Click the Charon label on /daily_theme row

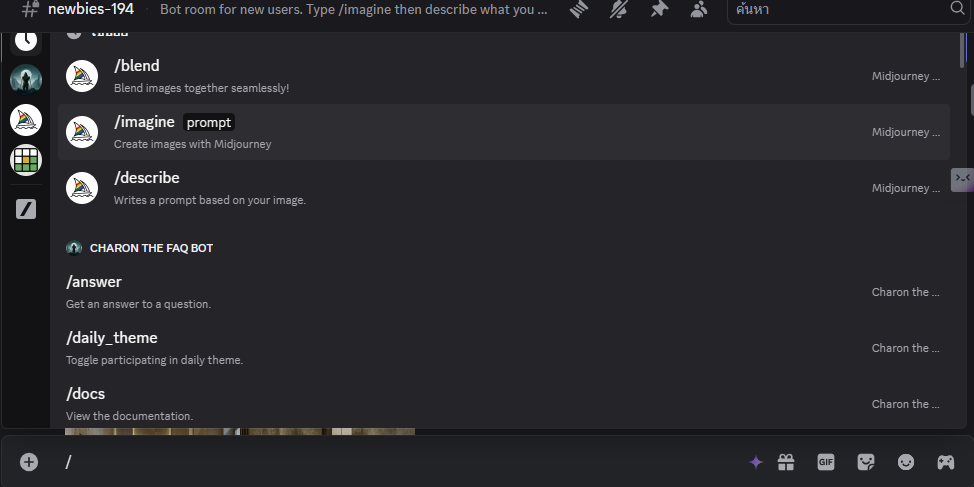(x=906, y=348)
